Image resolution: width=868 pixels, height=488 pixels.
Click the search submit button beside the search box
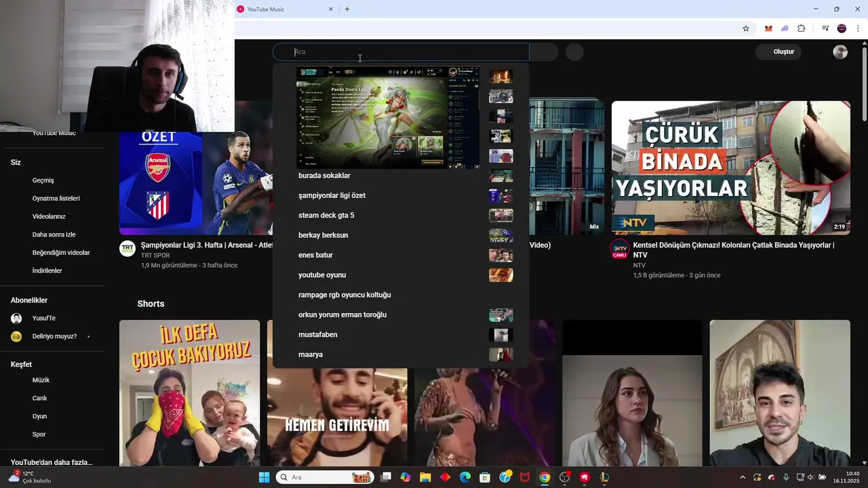pos(544,52)
